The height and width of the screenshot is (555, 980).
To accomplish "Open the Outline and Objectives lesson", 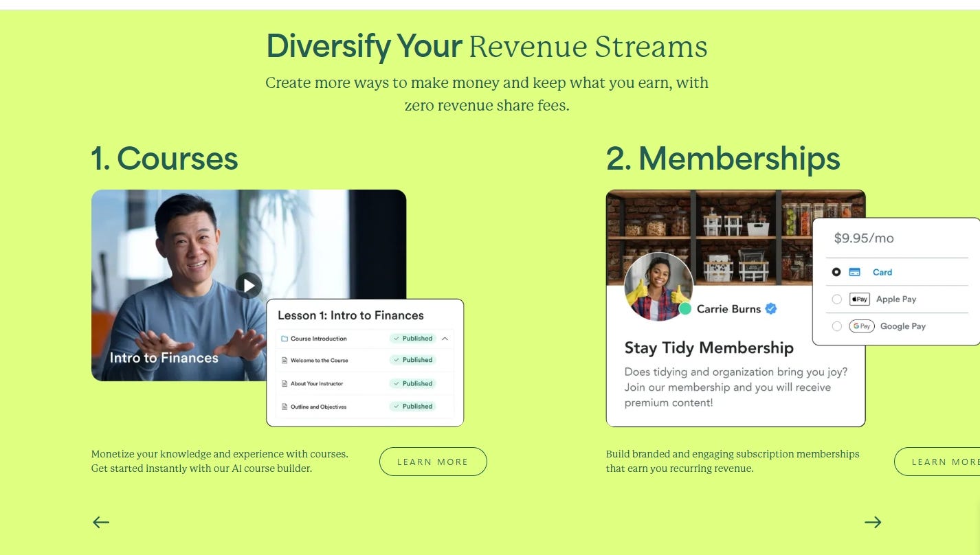I will (365, 407).
